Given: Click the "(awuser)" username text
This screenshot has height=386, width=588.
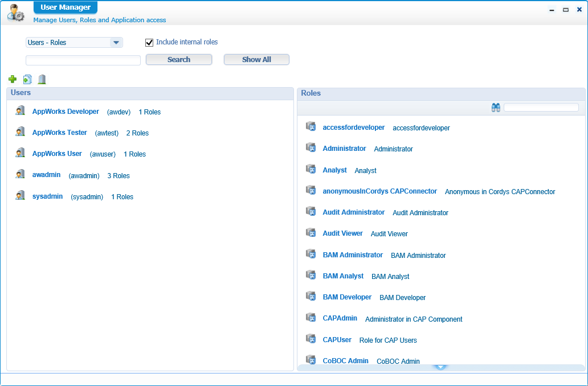Looking at the screenshot, I should point(103,154).
